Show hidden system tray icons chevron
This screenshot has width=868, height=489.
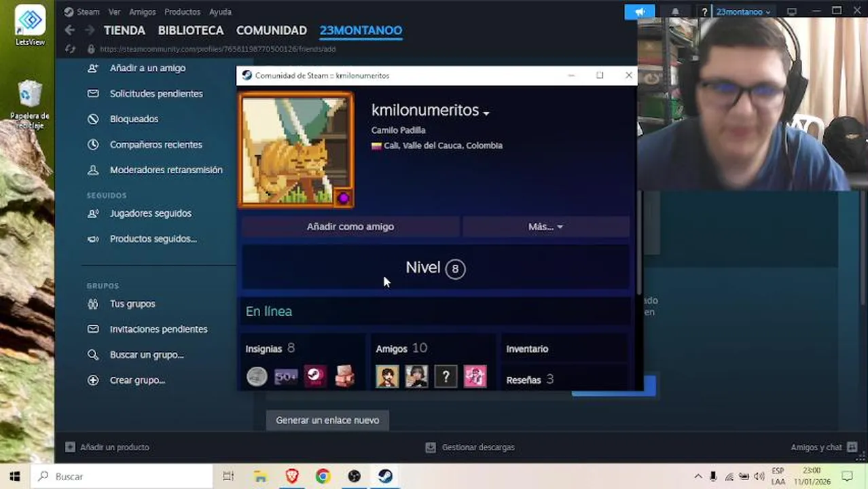click(x=698, y=476)
